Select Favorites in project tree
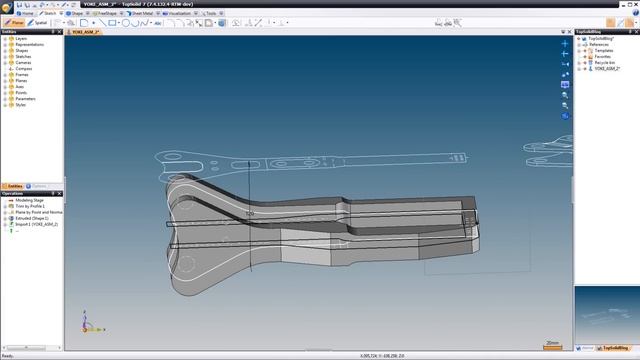640x360 pixels. 602,57
